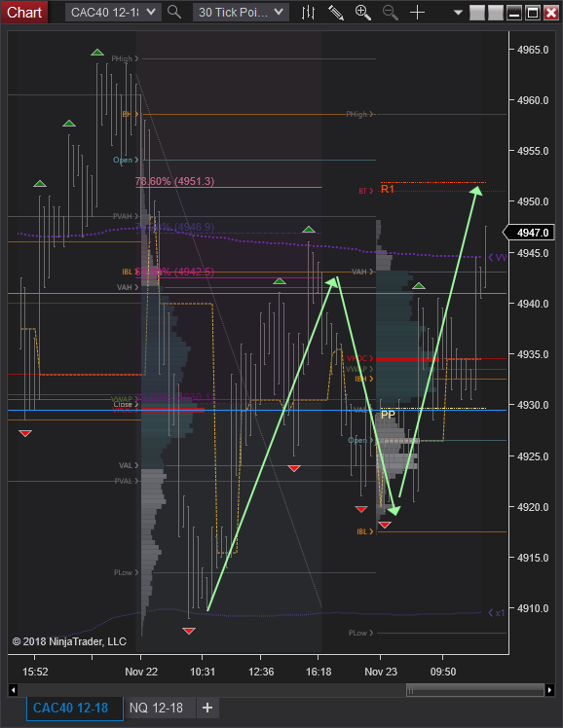Click the 4910.0 price axis label
563x728 pixels.
pyautogui.click(x=533, y=608)
